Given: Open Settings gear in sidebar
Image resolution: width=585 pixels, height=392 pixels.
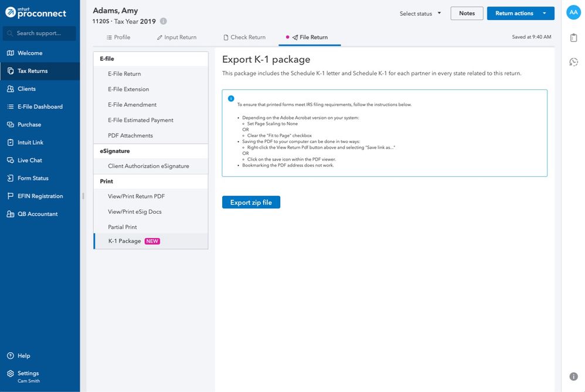Looking at the screenshot, I should pos(11,373).
